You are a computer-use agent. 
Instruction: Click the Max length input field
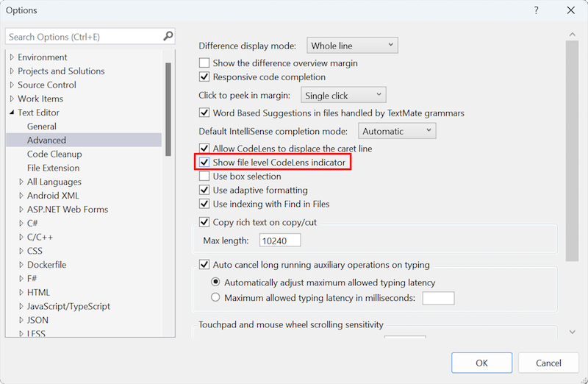280,241
